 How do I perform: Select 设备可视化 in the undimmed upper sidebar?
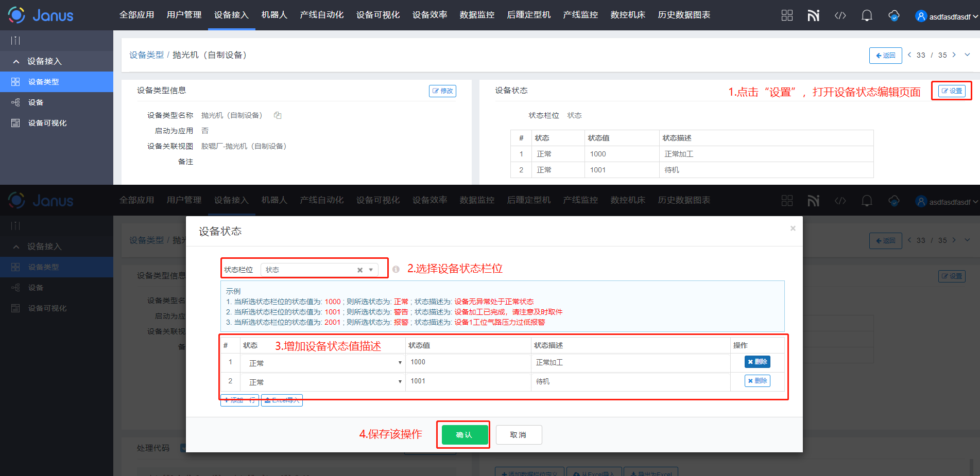[x=57, y=123]
